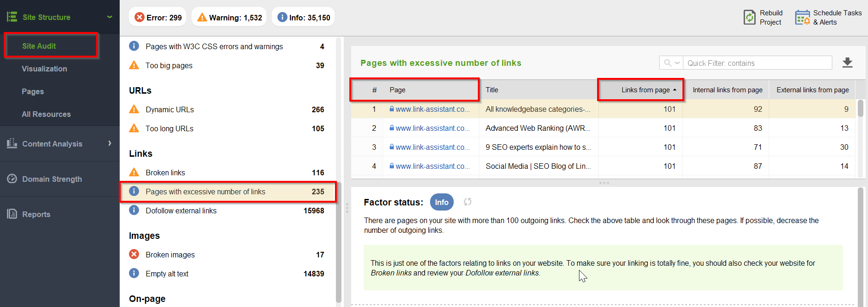Open the first www.link-assistant.com page link
This screenshot has height=307, width=868.
432,109
